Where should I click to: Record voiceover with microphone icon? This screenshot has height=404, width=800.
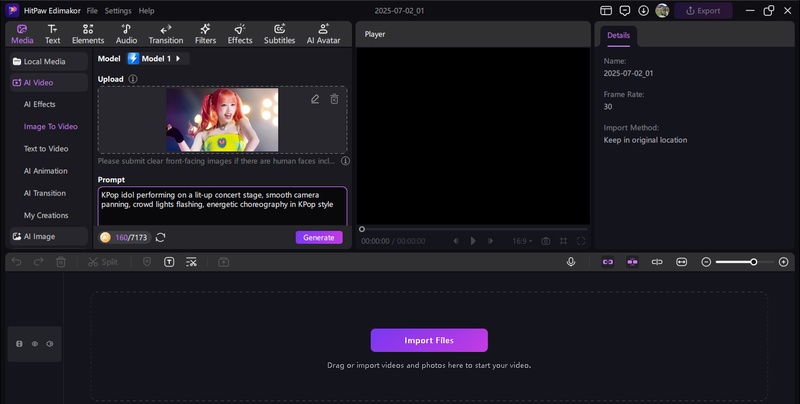(x=571, y=262)
